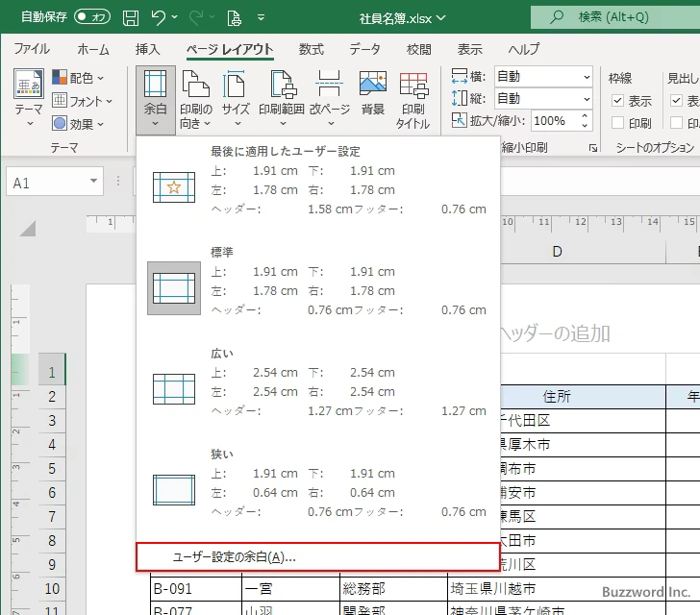Image resolution: width=700 pixels, height=615 pixels.
Task: Toggle the 枠線 表示 checkbox
Action: (x=617, y=101)
